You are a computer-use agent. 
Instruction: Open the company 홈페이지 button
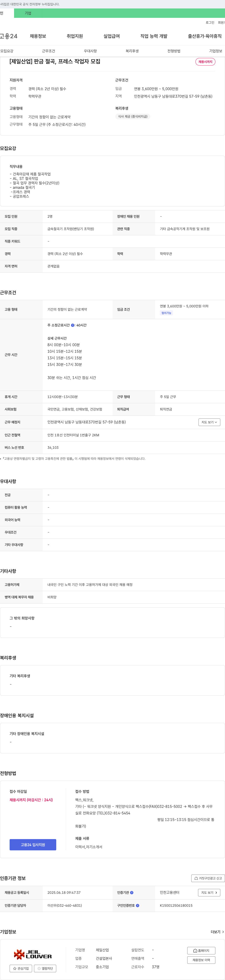(201, 951)
